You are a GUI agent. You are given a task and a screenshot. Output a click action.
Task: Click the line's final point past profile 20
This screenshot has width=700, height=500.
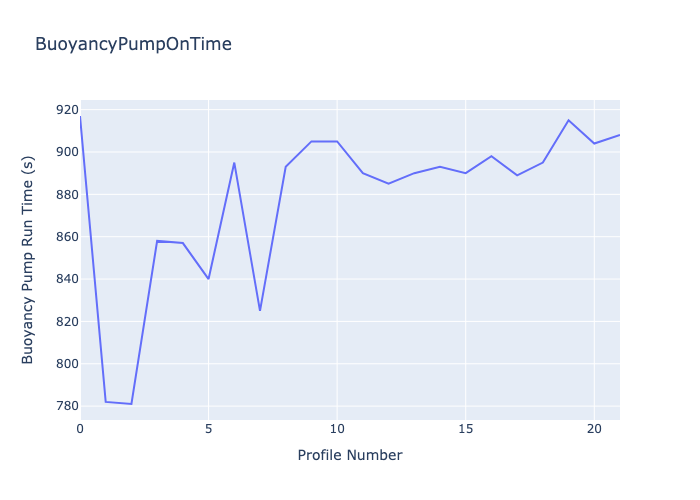point(619,135)
